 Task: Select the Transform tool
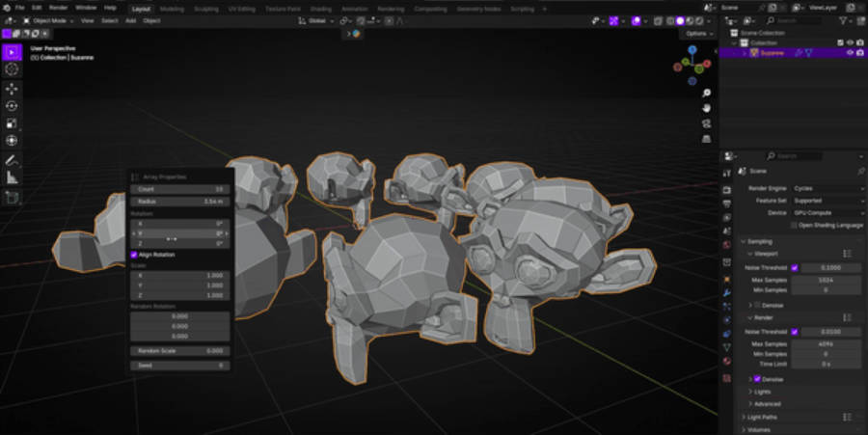12,140
